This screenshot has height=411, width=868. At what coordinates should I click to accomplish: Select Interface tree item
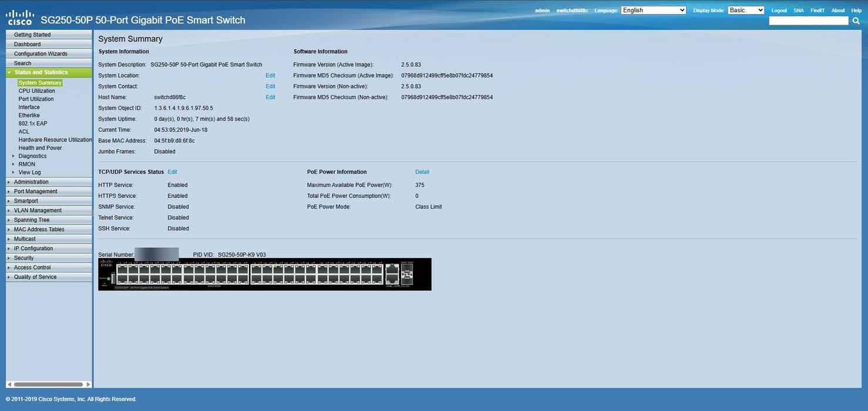click(x=29, y=107)
